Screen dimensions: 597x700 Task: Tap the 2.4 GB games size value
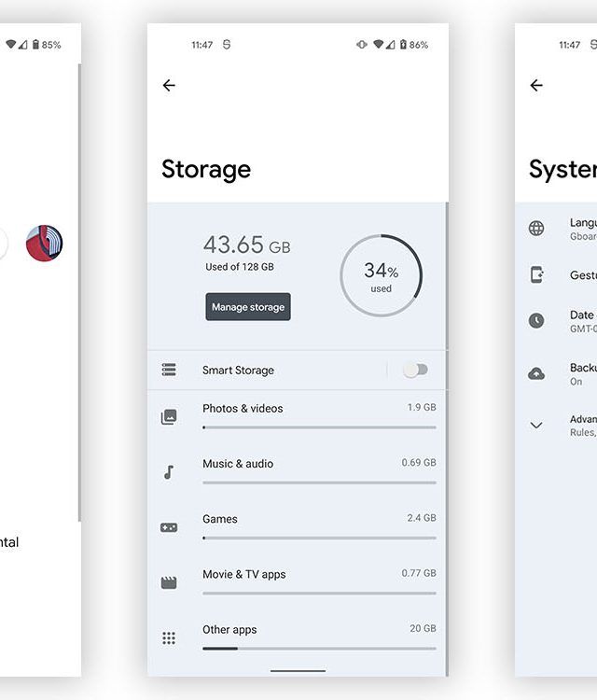click(422, 518)
